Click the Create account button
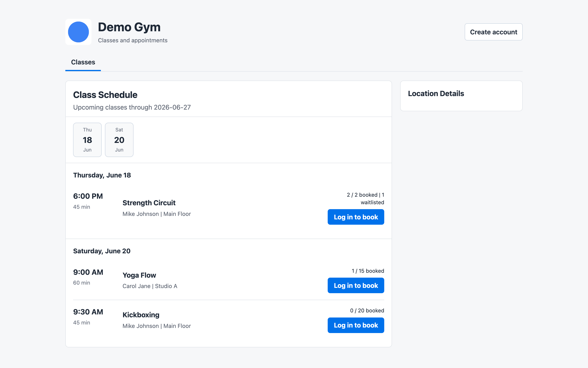The width and height of the screenshot is (588, 368). tap(493, 32)
